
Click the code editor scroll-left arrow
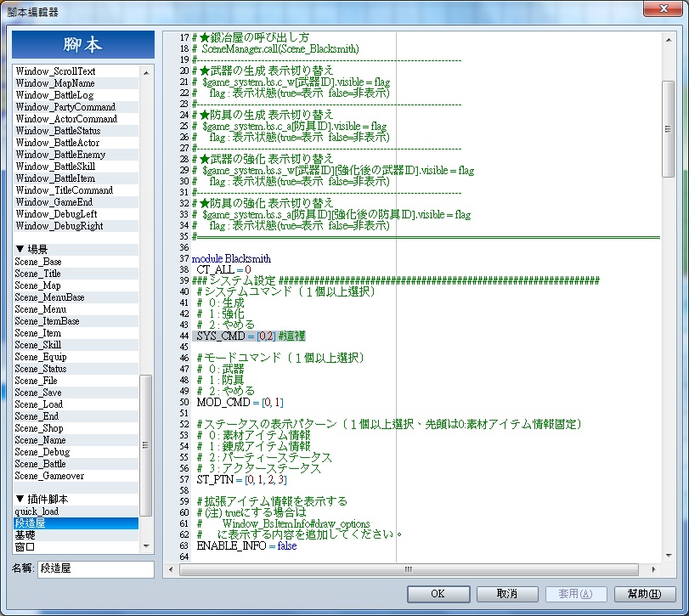coord(171,569)
